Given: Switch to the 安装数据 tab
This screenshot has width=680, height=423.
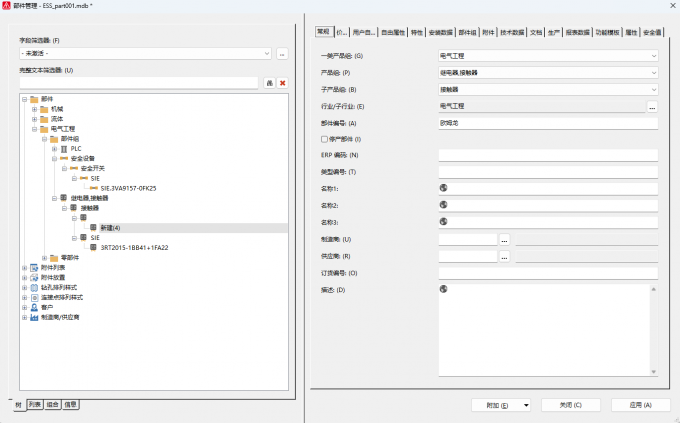Looking at the screenshot, I should click(x=441, y=33).
